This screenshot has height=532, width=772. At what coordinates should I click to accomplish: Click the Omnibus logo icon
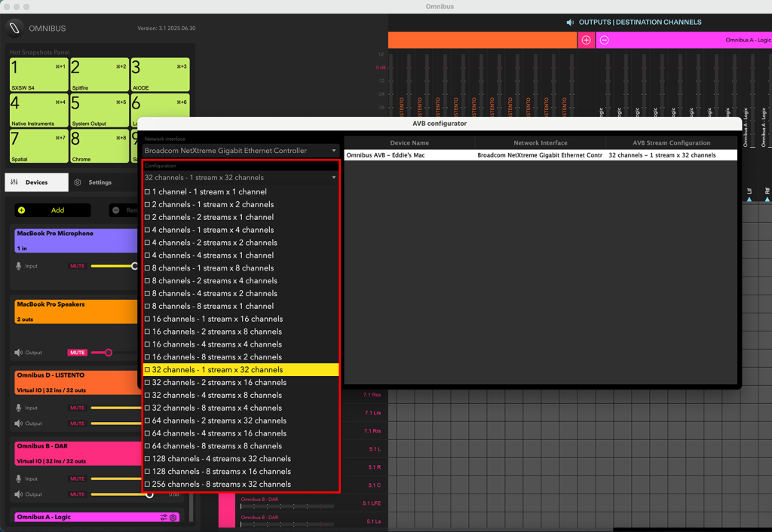pos(15,28)
